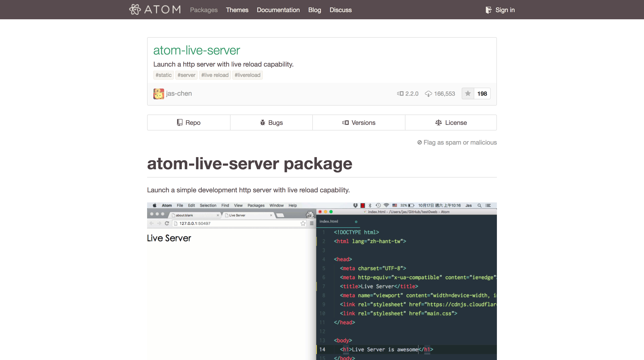
Task: Click the Sign in key icon
Action: tap(489, 10)
